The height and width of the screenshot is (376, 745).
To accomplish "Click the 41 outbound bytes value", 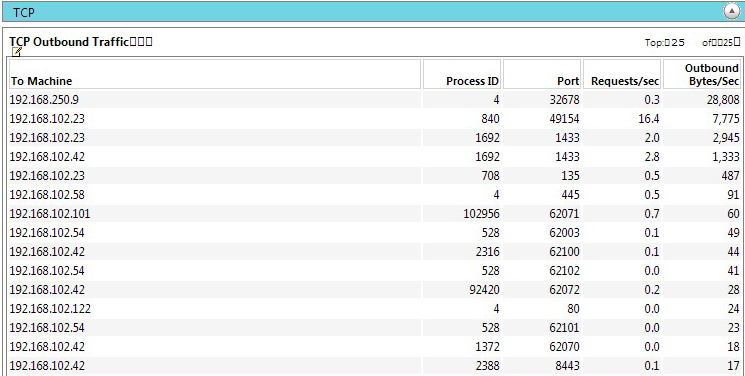I will click(x=734, y=271).
